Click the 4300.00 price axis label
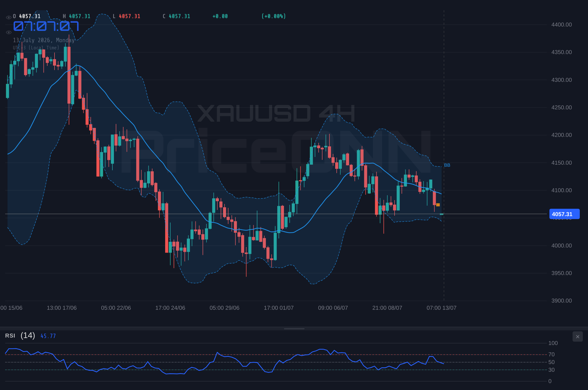 point(562,80)
